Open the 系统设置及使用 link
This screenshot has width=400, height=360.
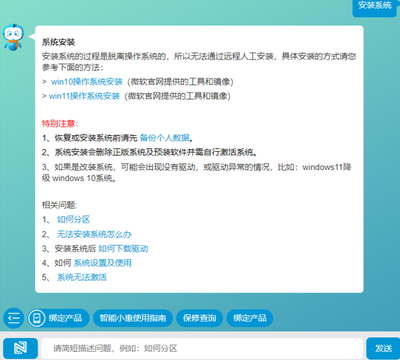click(x=102, y=263)
